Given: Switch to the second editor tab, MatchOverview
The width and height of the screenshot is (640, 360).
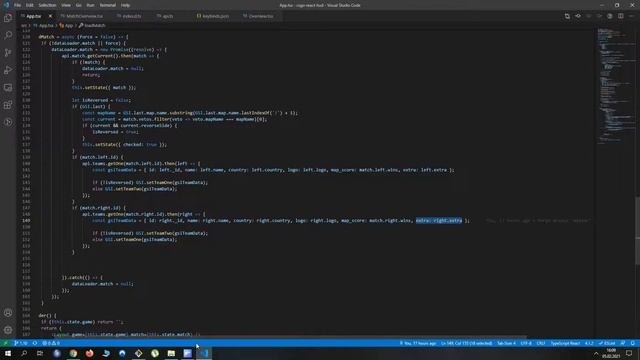Looking at the screenshot, I should (84, 16).
